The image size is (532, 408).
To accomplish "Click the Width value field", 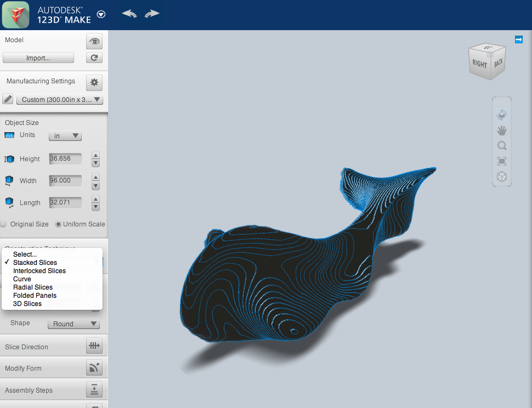I will pyautogui.click(x=65, y=180).
